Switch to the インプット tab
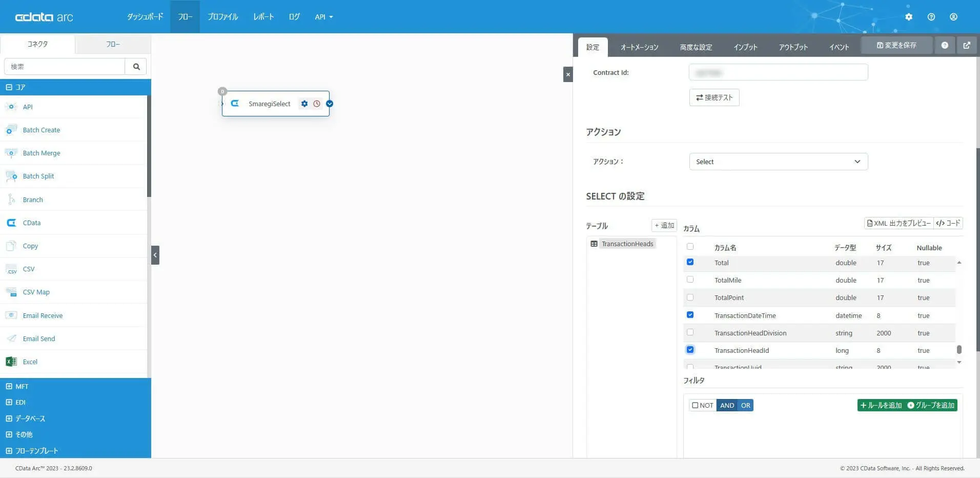980x478 pixels. (x=745, y=47)
